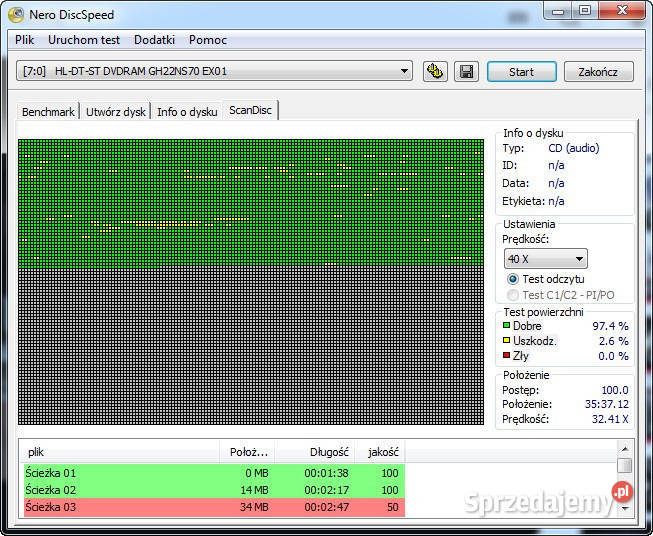Select the Test C1/C2 - PI/PO option

click(x=513, y=295)
